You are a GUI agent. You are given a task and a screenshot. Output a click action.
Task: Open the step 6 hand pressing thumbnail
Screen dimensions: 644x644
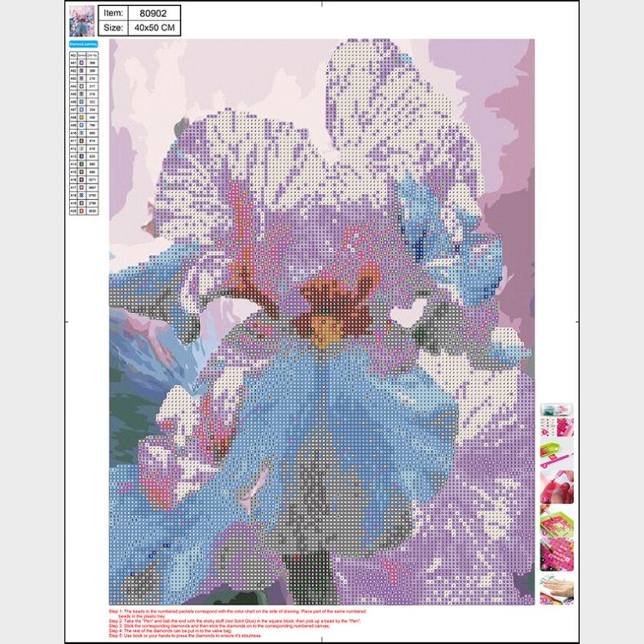[x=557, y=590]
